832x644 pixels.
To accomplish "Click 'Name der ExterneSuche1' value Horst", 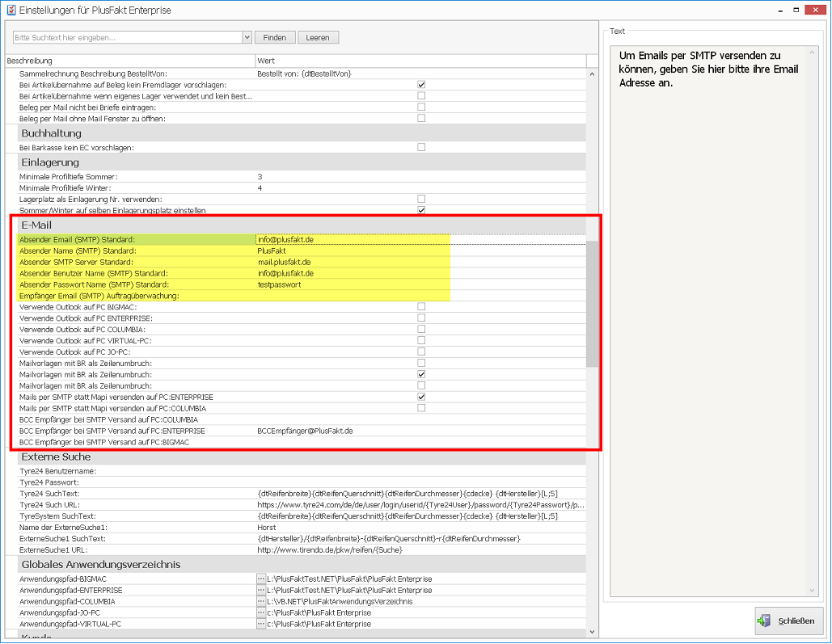I will click(266, 528).
